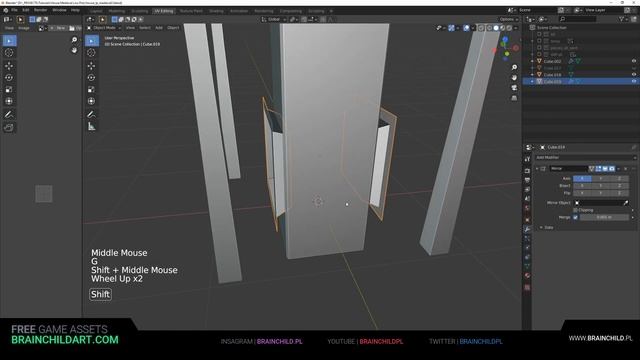Toggle Flip X button

pos(582,193)
